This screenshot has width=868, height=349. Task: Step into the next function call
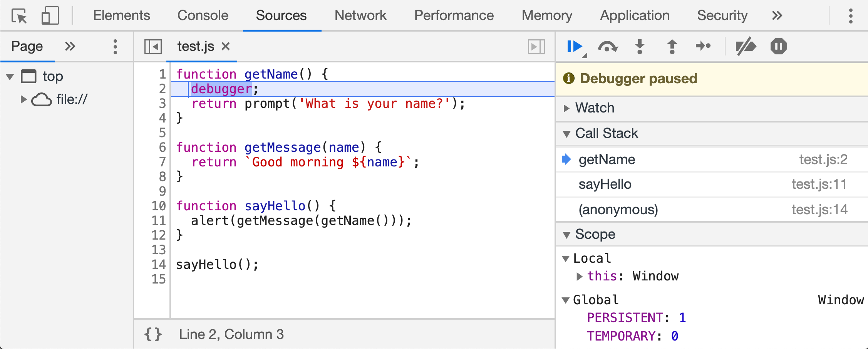pyautogui.click(x=640, y=47)
